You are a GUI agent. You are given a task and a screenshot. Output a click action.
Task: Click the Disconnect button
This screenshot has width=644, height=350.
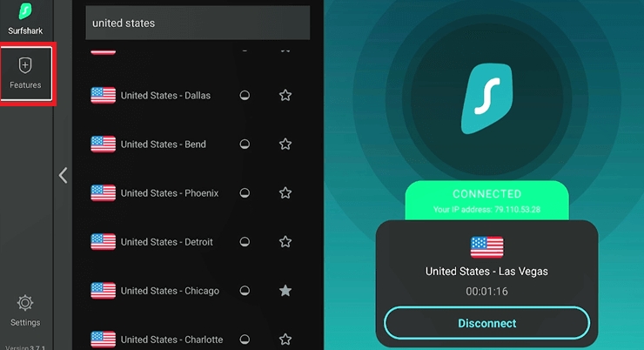pos(486,323)
